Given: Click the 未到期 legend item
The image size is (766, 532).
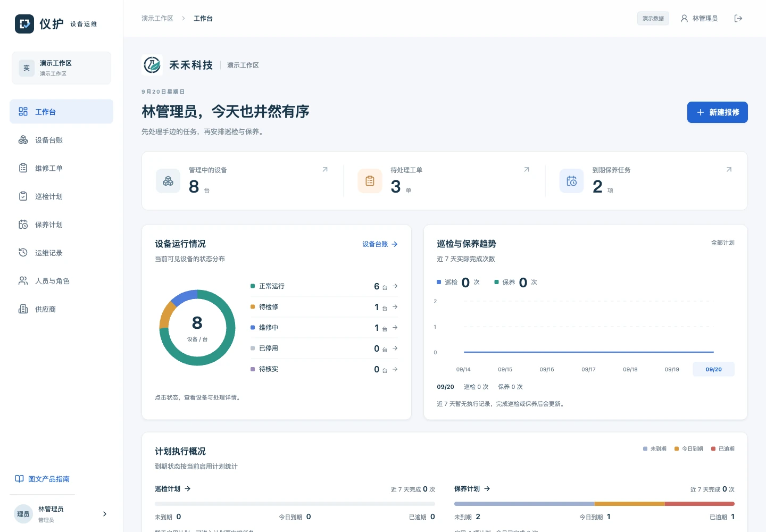Looking at the screenshot, I should [655, 449].
